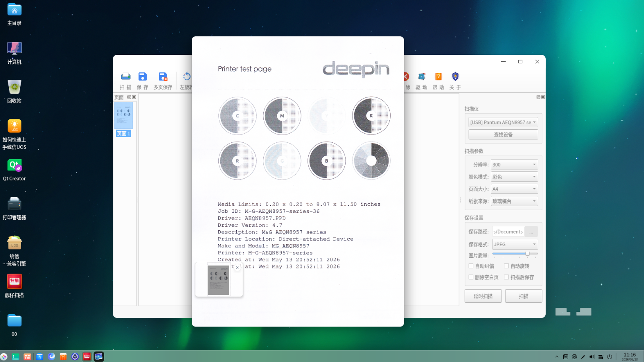Viewport: 644px width, 362px height.
Task: Open the browser icon in the taskbar
Action: click(x=51, y=357)
